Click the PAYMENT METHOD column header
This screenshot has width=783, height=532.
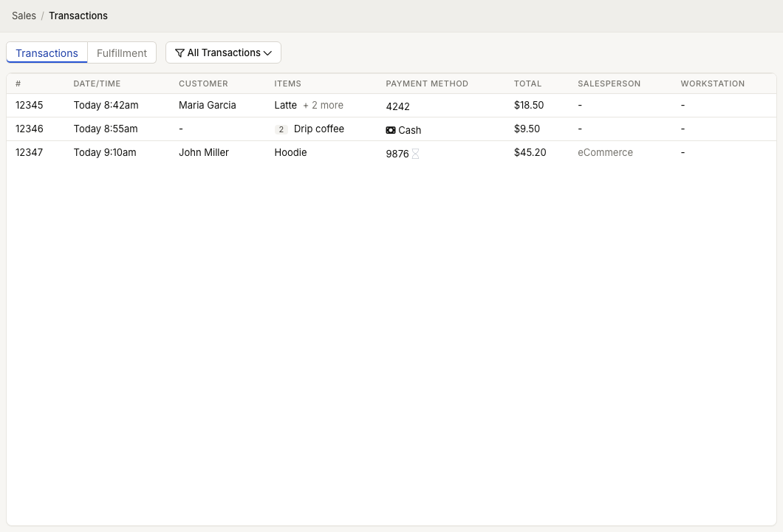tap(427, 84)
